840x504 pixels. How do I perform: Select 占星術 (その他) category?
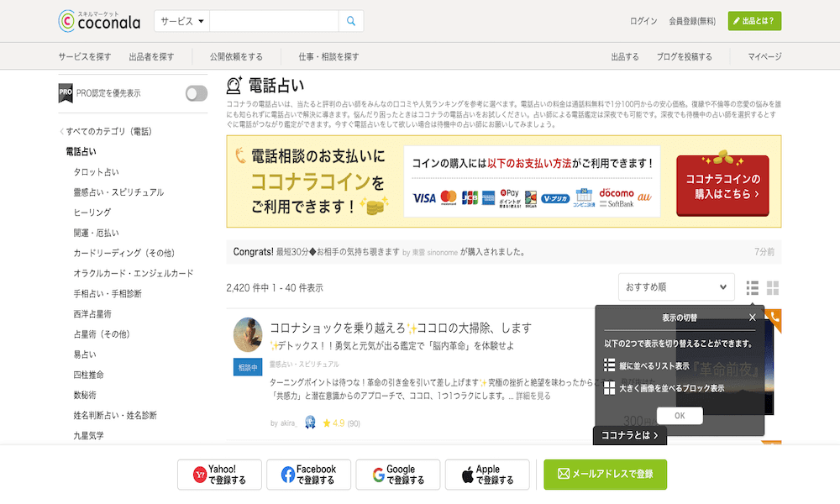[x=102, y=334]
